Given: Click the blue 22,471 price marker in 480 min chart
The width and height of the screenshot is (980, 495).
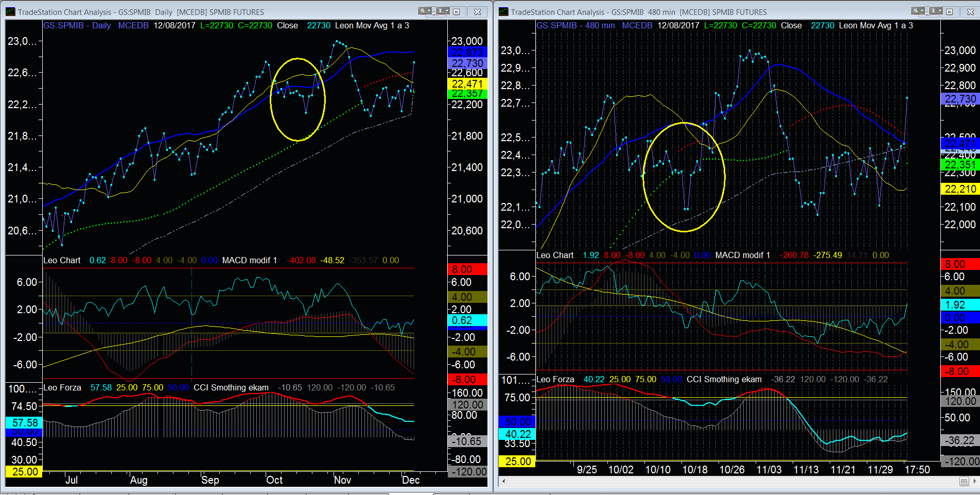Looking at the screenshot, I should (x=960, y=144).
